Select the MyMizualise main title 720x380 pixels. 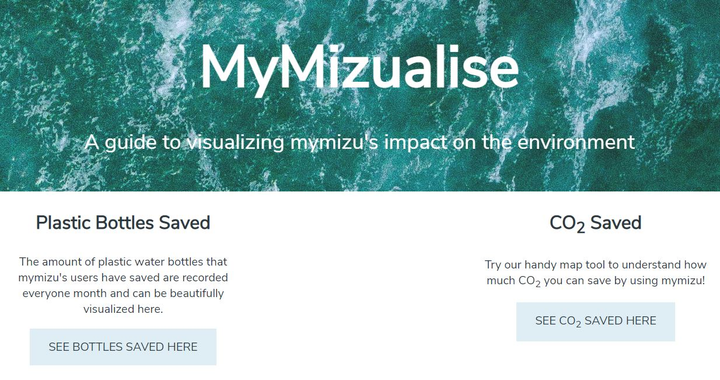tap(360, 68)
